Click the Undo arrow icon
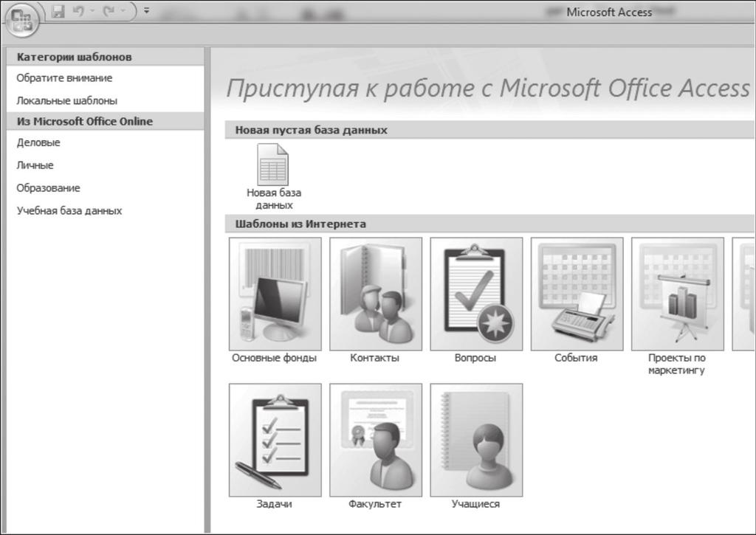Viewport: 756px width, 535px height. tap(78, 10)
